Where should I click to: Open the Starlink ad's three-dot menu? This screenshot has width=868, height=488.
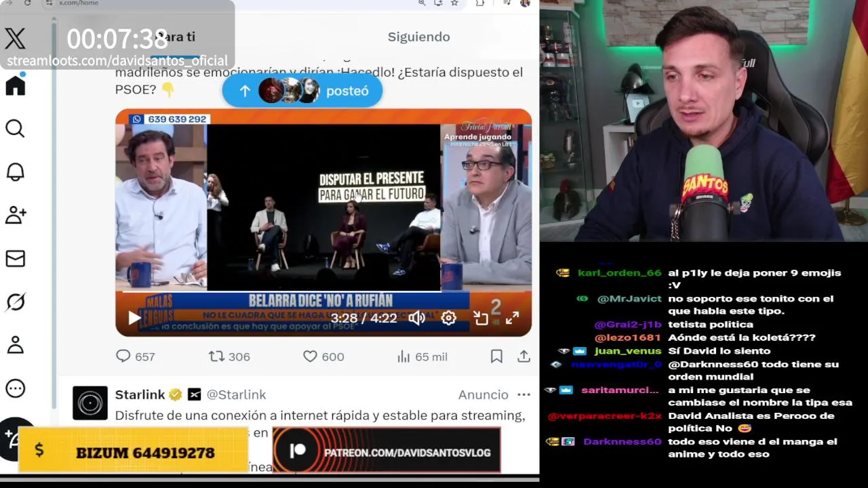point(524,394)
